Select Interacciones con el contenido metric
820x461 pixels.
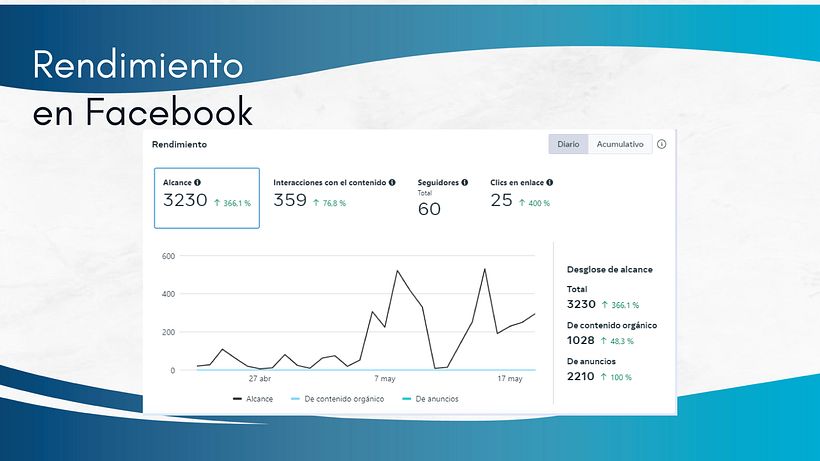tap(335, 194)
